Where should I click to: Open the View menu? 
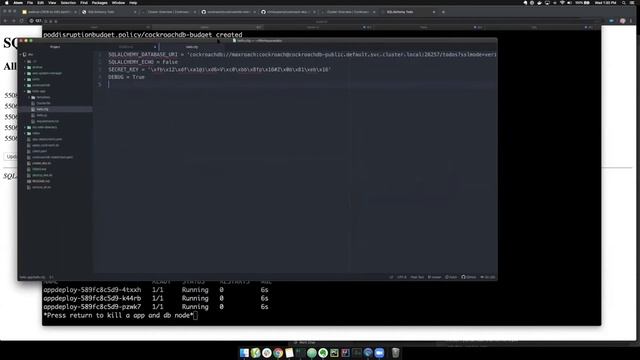[52, 2]
